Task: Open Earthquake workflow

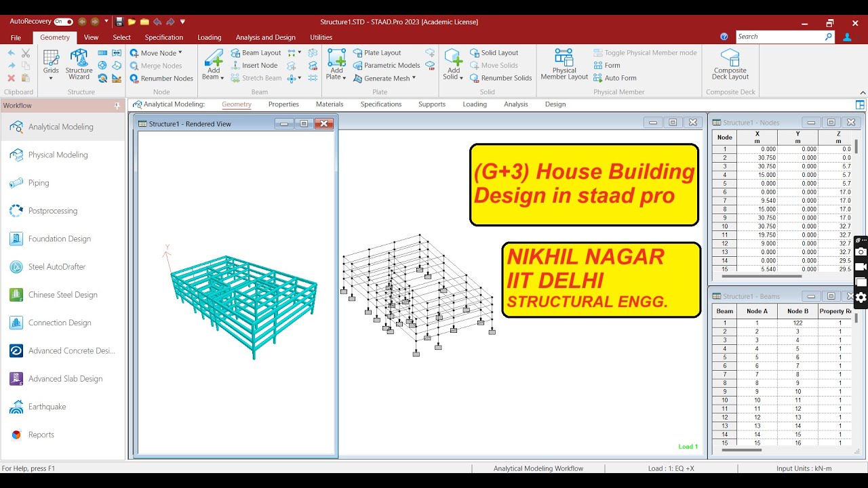Action: click(62, 407)
